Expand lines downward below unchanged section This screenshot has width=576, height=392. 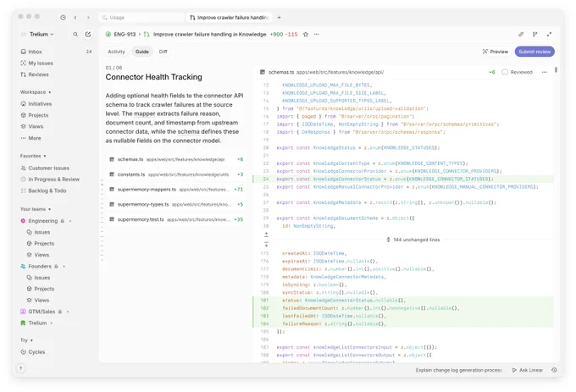[x=266, y=244]
